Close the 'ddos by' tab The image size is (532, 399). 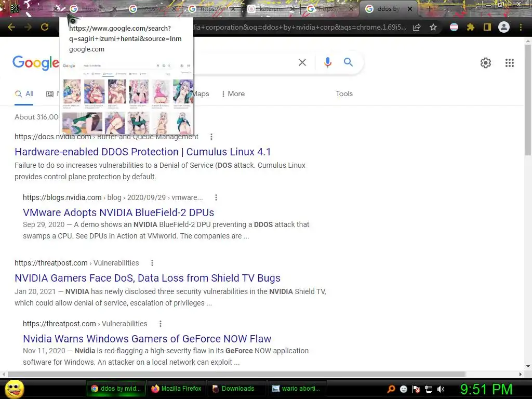410,9
